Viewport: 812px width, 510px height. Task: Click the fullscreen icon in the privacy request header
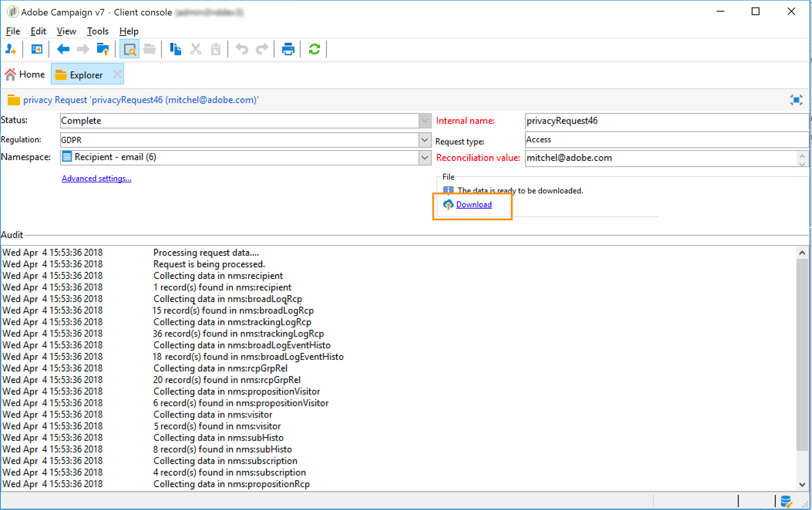pyautogui.click(x=796, y=100)
